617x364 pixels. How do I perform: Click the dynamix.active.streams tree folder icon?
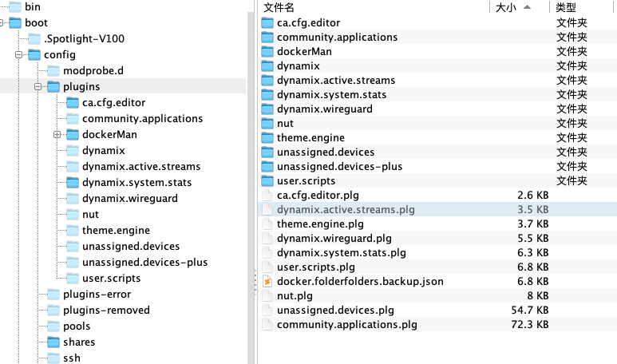pos(73,167)
